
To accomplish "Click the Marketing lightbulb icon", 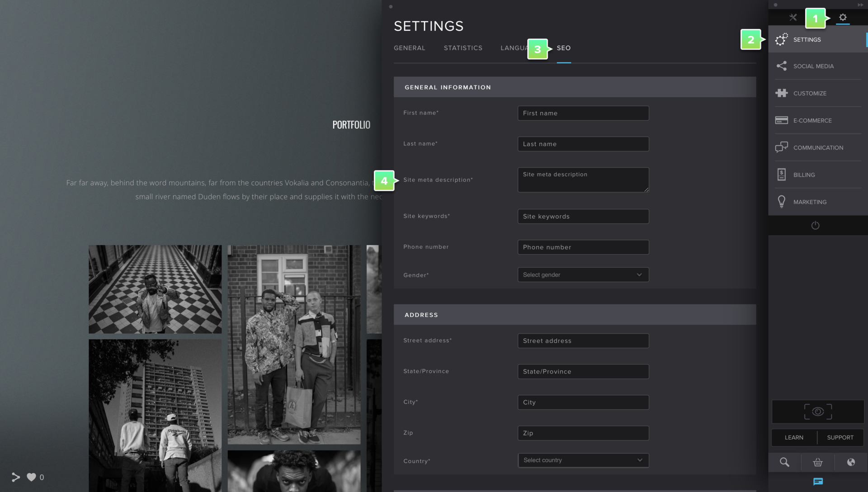I will click(x=781, y=202).
